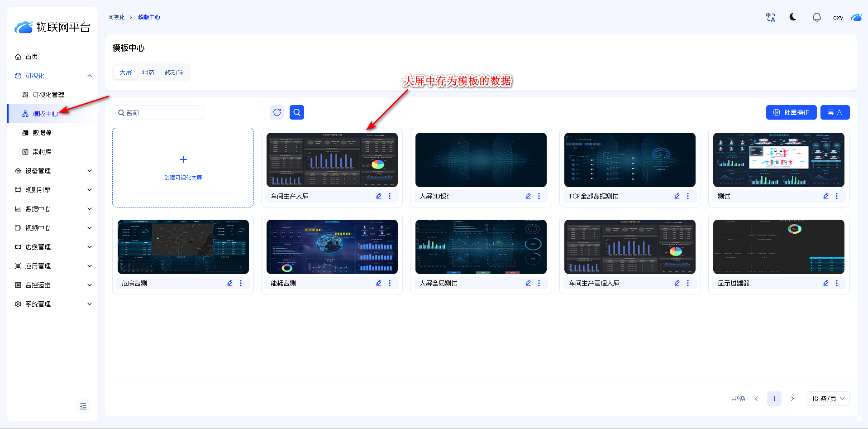
Task: Open the 10 条/页 page size dropdown
Action: [x=828, y=399]
